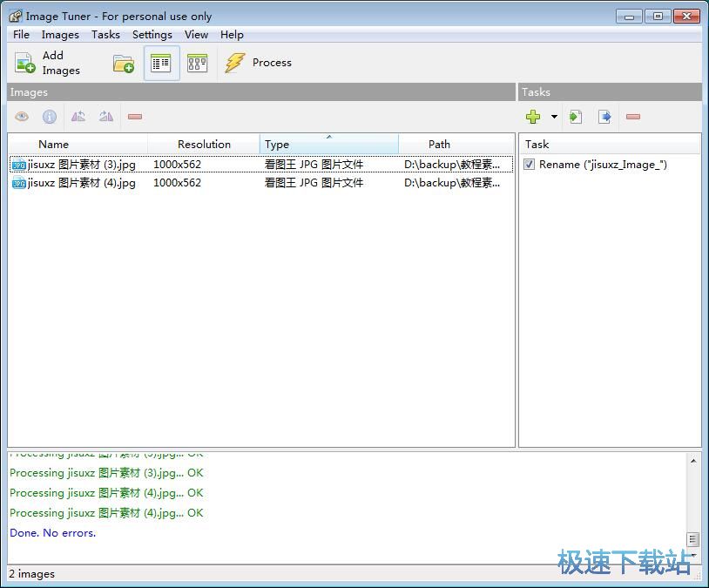This screenshot has height=588, width=709.
Task: Rotate the image left
Action: [78, 117]
